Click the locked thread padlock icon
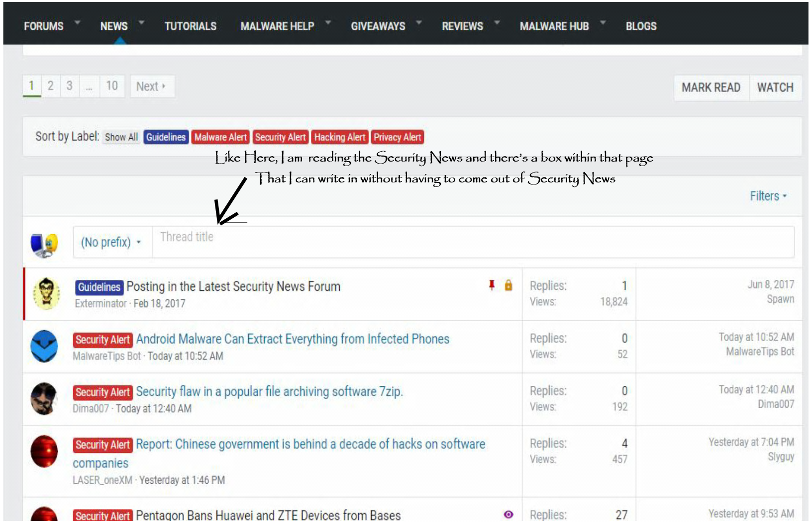Image resolution: width=812 pixels, height=525 pixels. click(508, 285)
